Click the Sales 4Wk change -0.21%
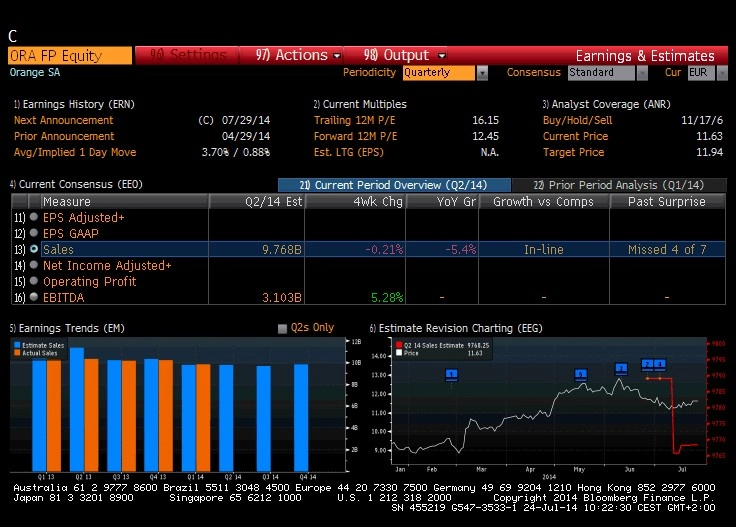Screen dimensions: 736x527 [384, 250]
